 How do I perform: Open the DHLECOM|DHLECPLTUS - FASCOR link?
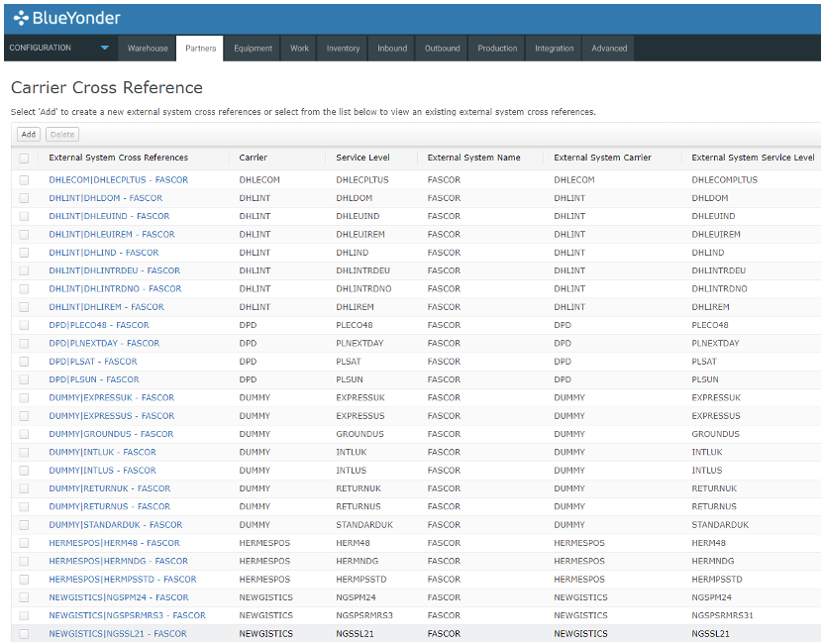tap(119, 180)
